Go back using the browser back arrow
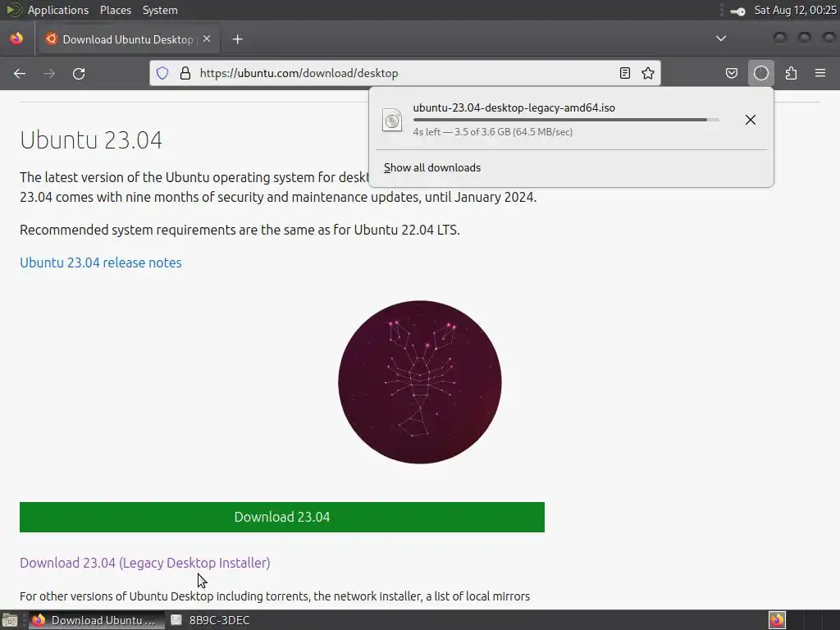840x630 pixels. [20, 73]
